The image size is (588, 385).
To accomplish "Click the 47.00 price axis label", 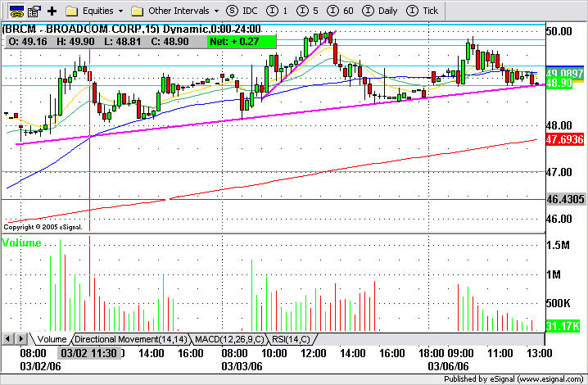I will pos(559,172).
